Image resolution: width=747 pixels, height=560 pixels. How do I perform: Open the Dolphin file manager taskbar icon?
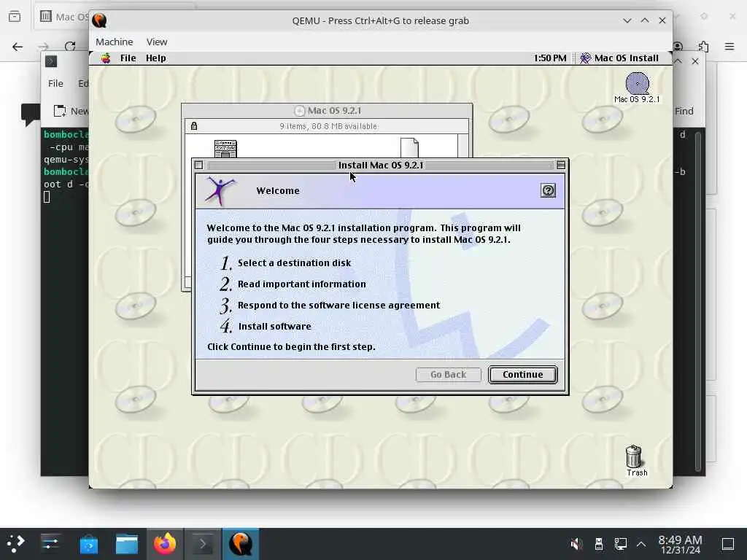click(x=127, y=544)
